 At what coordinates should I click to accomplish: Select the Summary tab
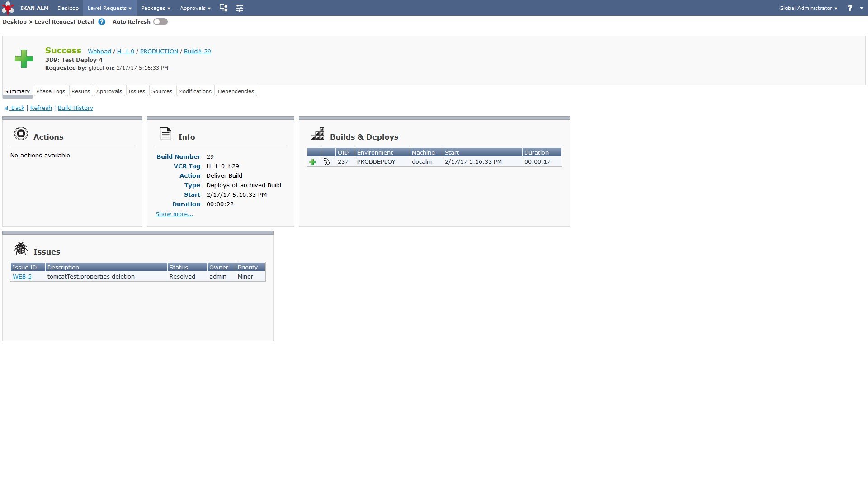[x=17, y=91]
